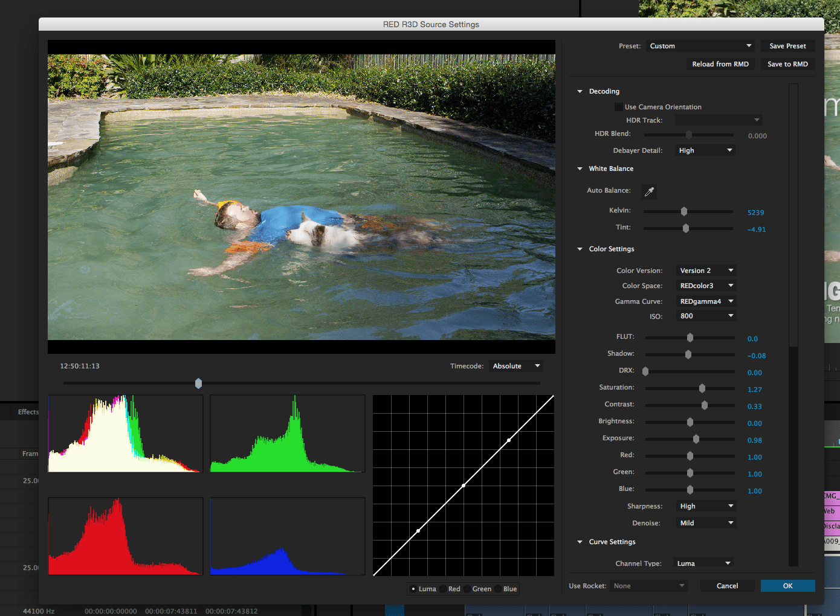Select the Blue channel radio button
Screen dimensions: 840x616
coord(498,589)
